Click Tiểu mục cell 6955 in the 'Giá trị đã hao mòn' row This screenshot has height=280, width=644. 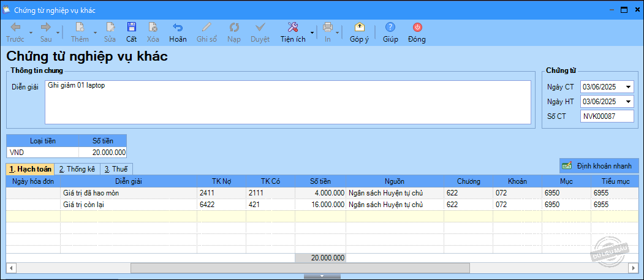click(615, 193)
